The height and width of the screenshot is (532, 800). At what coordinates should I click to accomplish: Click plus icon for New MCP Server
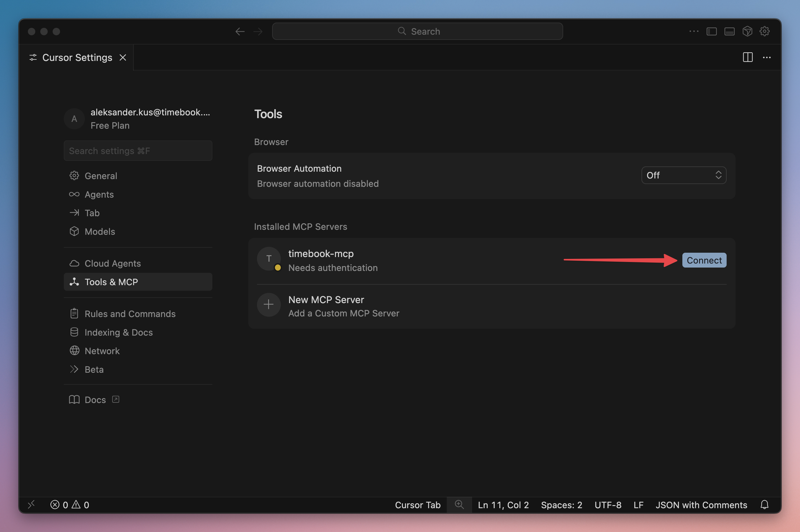(x=268, y=305)
